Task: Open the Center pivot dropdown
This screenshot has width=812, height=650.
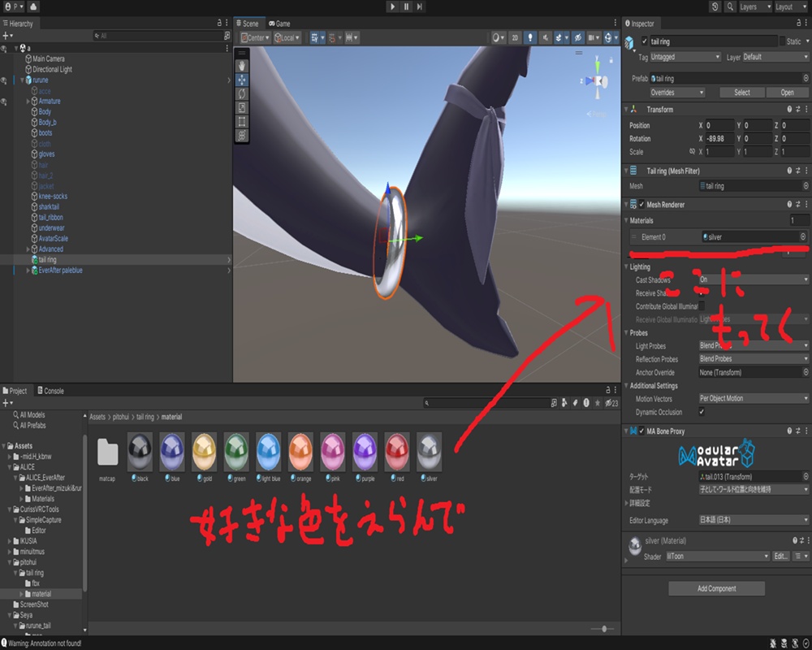Action: pyautogui.click(x=255, y=38)
